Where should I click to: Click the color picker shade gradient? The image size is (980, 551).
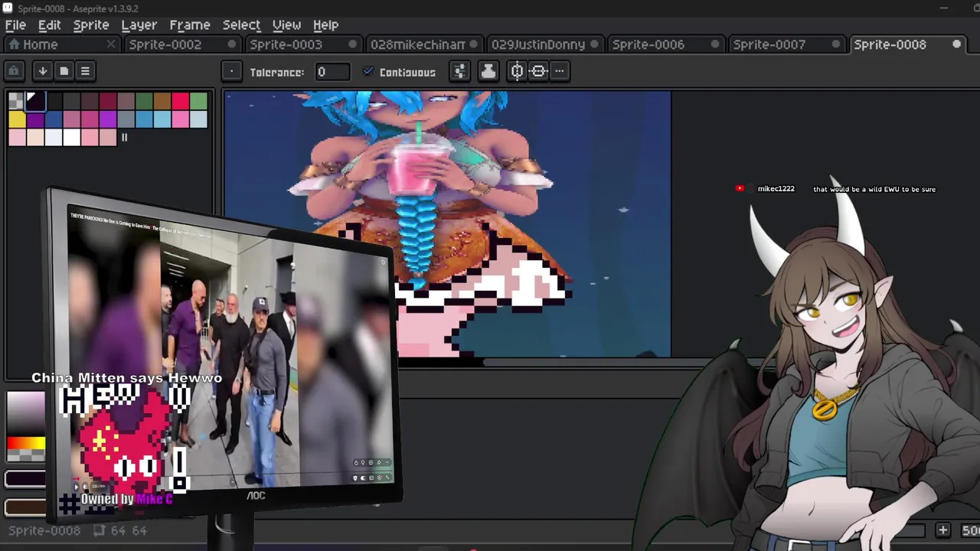pyautogui.click(x=26, y=413)
